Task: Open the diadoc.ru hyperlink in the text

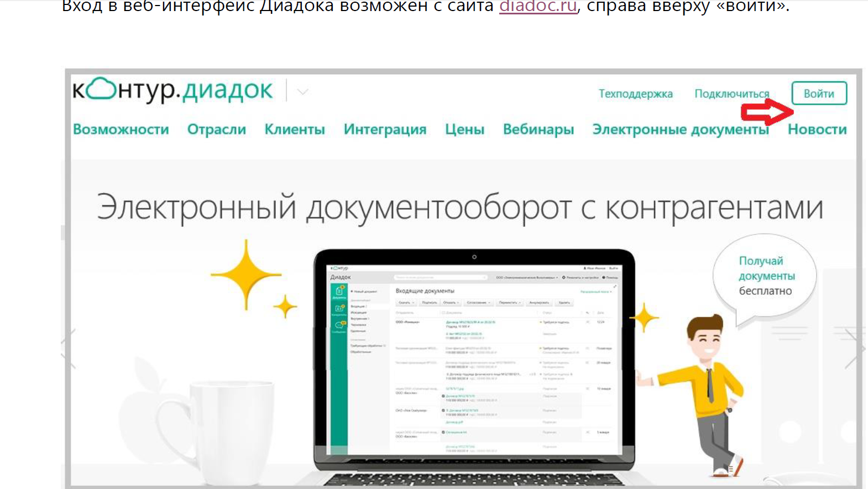Action: click(538, 7)
